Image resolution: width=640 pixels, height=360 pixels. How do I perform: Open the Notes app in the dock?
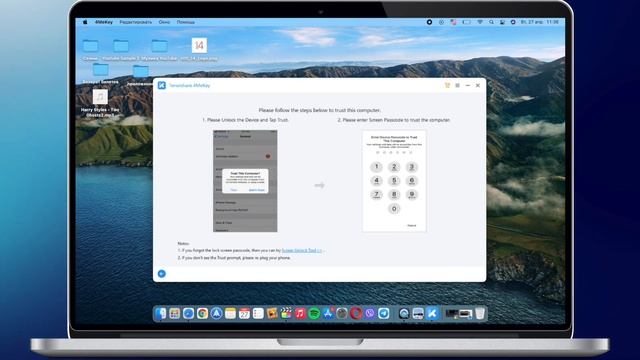(x=230, y=313)
